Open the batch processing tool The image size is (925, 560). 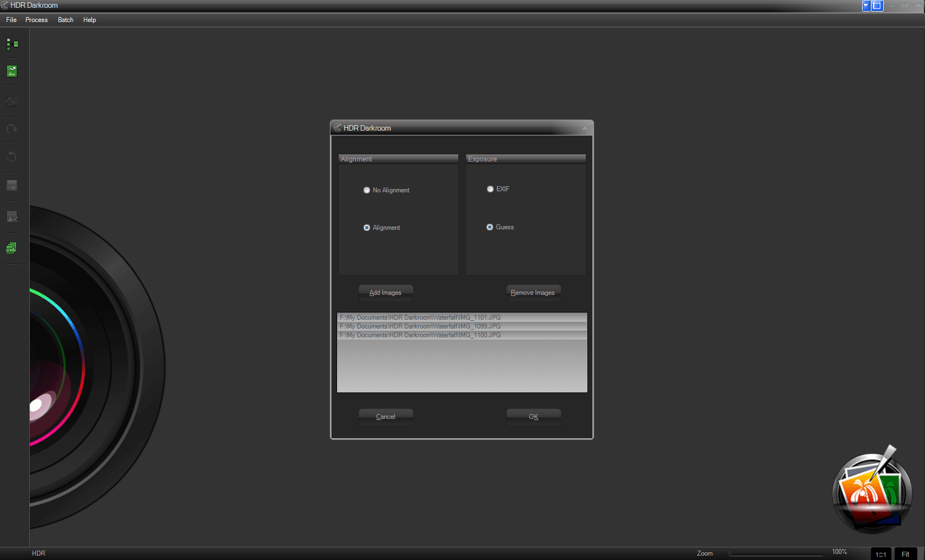(12, 247)
